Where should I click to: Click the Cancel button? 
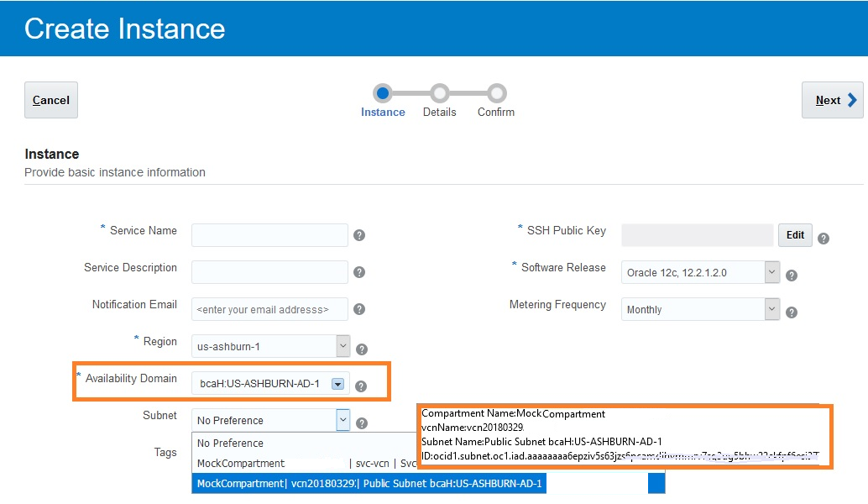[x=51, y=100]
